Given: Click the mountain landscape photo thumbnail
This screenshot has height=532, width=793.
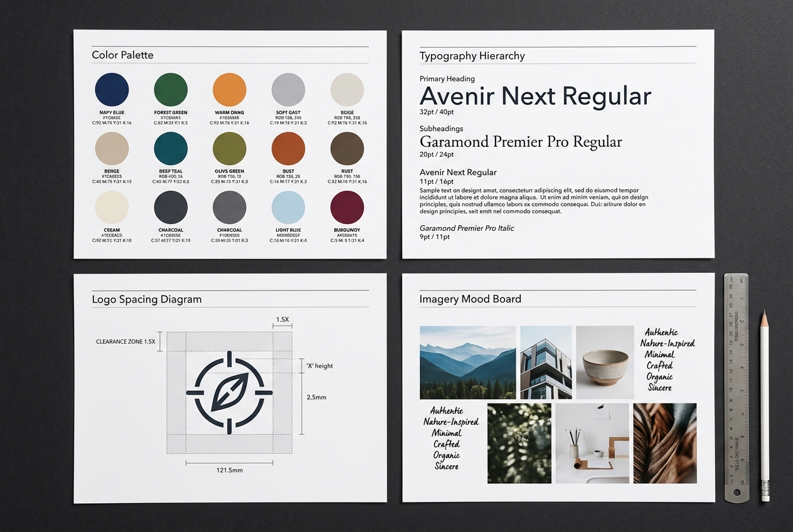Looking at the screenshot, I should click(467, 363).
